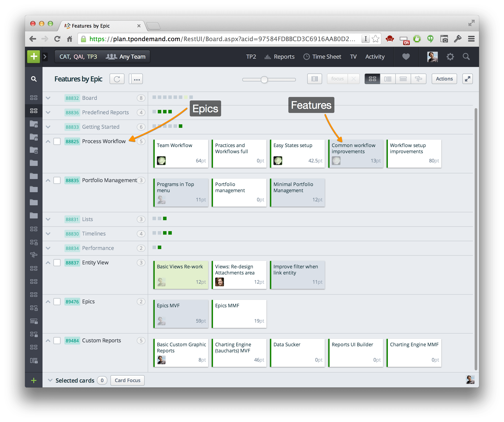
Task: Adjust the card size zoom slider
Action: (x=264, y=79)
